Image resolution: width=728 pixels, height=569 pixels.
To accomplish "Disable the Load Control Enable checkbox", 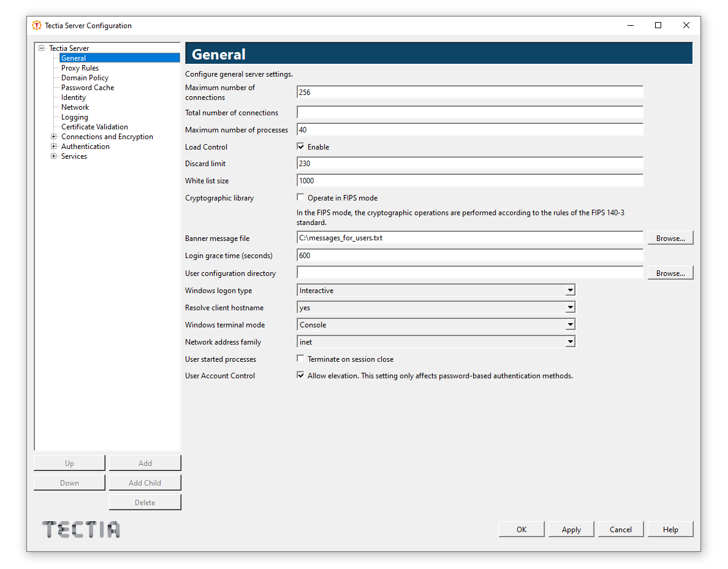I will click(x=300, y=147).
